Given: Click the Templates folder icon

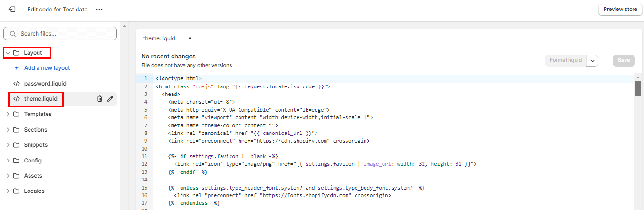Looking at the screenshot, I should [16, 114].
